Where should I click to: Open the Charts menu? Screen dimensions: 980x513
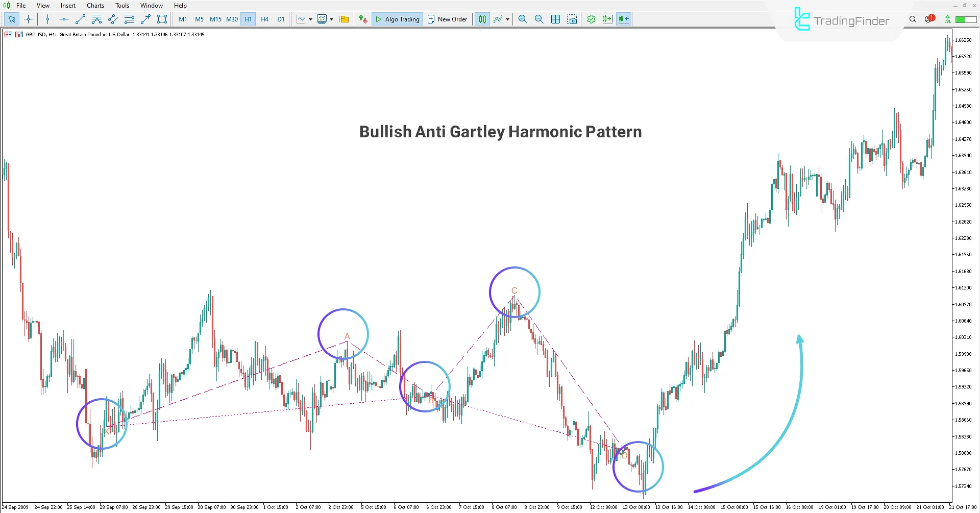coord(95,5)
